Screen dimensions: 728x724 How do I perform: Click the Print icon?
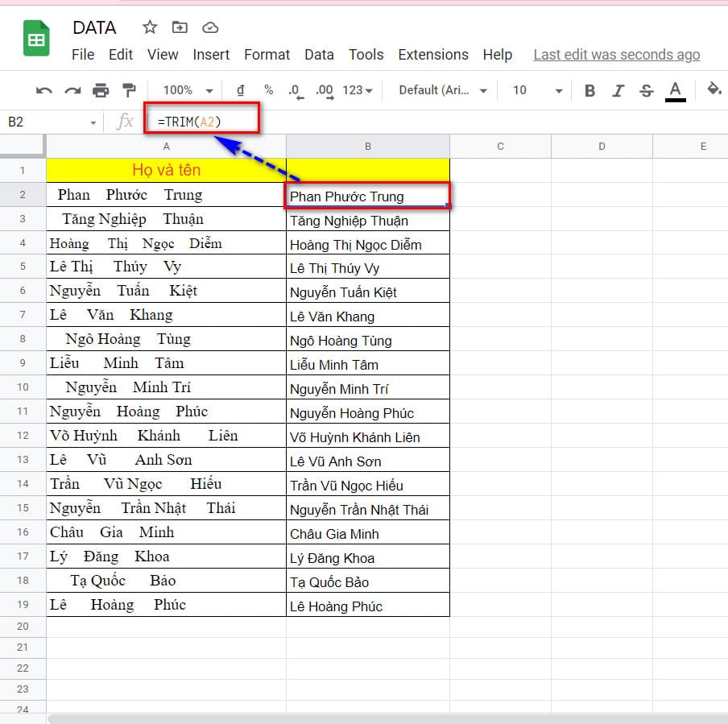pyautogui.click(x=101, y=90)
